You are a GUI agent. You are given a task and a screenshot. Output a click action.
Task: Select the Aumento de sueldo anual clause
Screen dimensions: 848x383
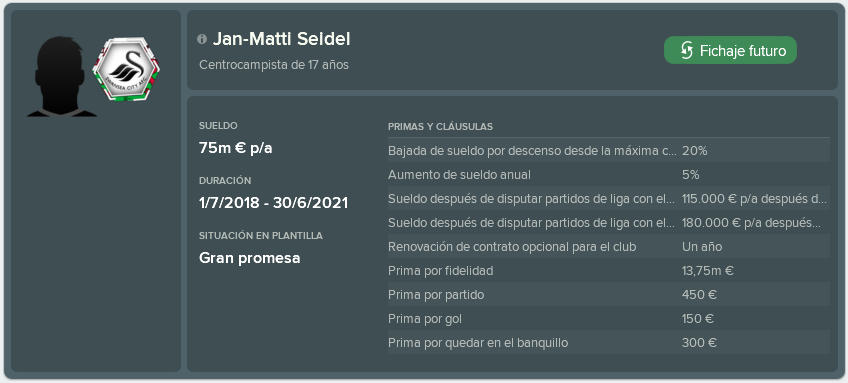coord(608,175)
